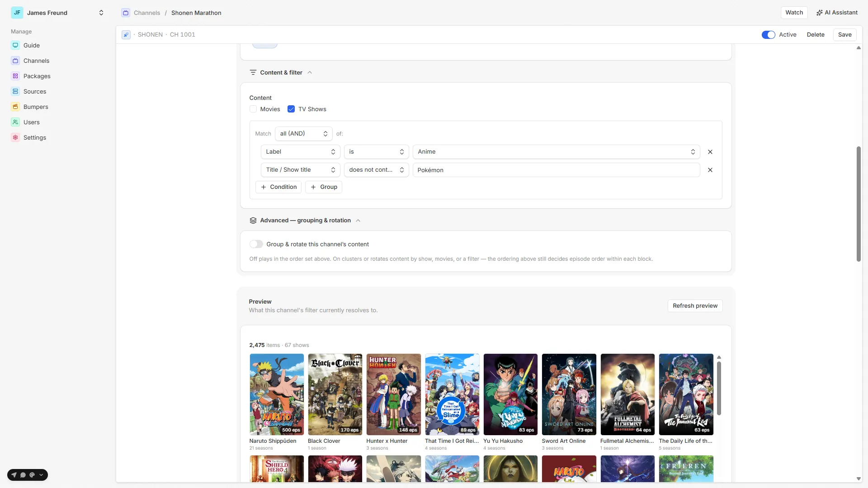
Task: Click the Hunter x Hunter poster
Action: tap(394, 394)
